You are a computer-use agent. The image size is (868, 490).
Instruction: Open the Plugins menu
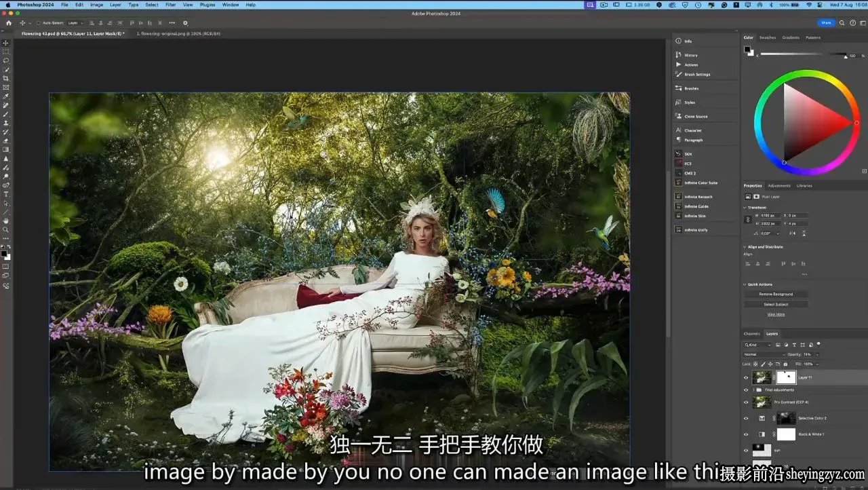pos(208,5)
